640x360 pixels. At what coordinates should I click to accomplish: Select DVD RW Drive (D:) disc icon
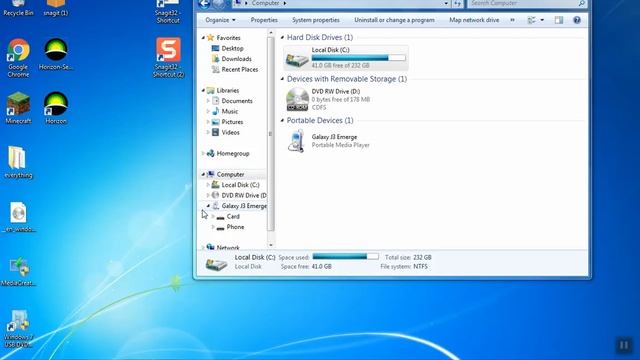pos(297,99)
